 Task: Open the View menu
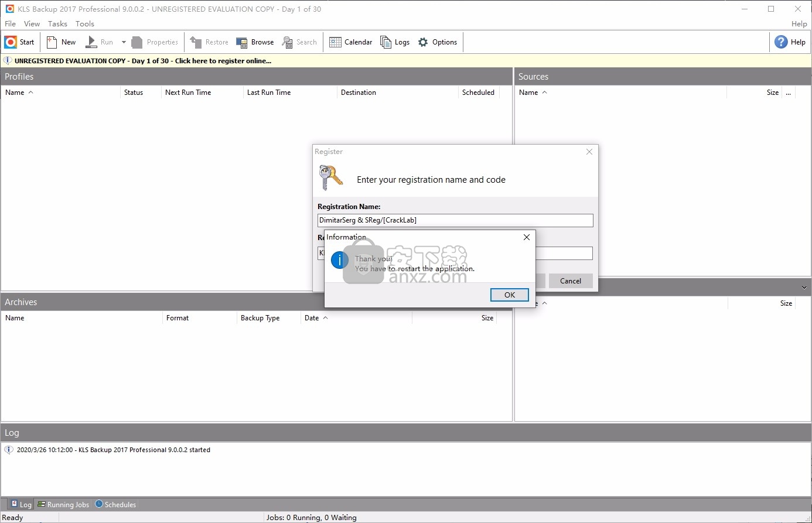[x=32, y=24]
